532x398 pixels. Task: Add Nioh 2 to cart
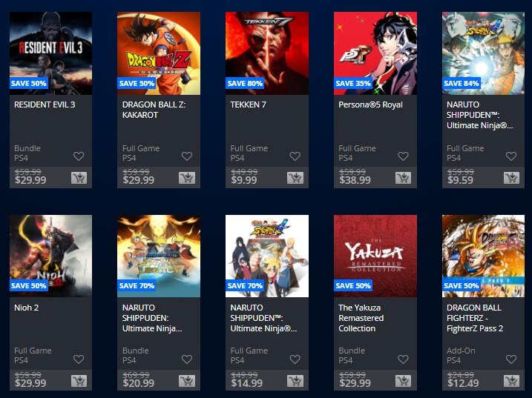79,381
